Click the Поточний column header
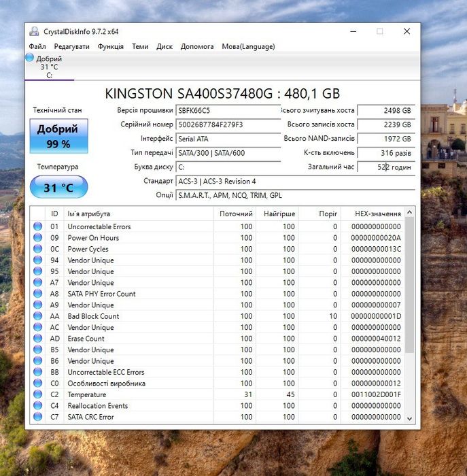This screenshot has height=476, width=467. pos(235,214)
